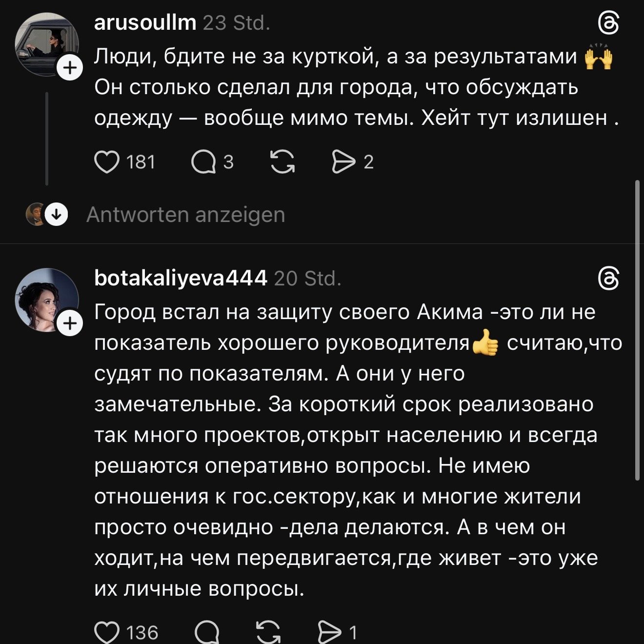Open the 23 Std. timestamp on arusoullm's post

(x=236, y=23)
